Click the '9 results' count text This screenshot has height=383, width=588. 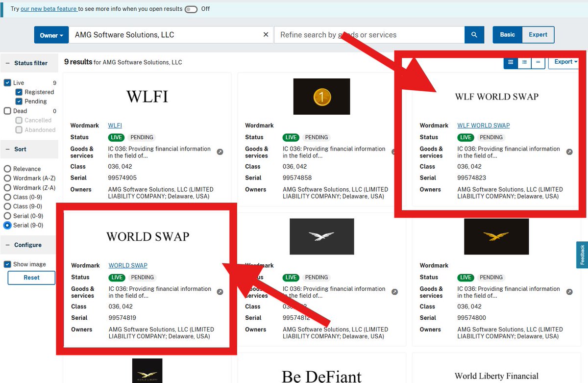[x=78, y=62]
